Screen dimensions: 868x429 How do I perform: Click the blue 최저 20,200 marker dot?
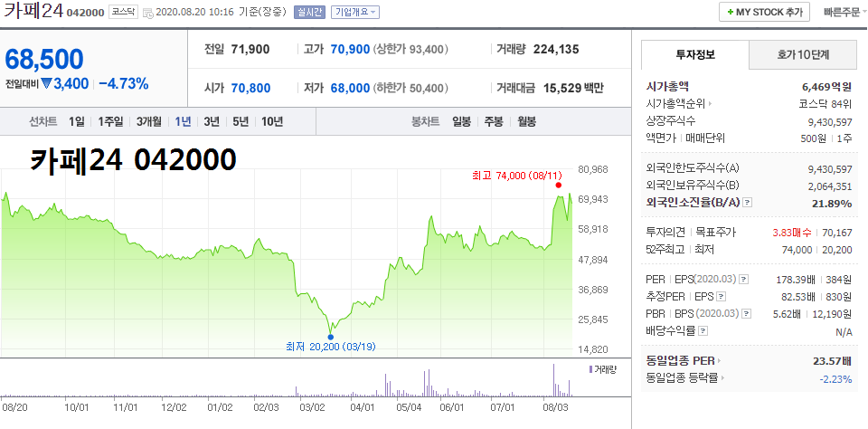tap(331, 337)
